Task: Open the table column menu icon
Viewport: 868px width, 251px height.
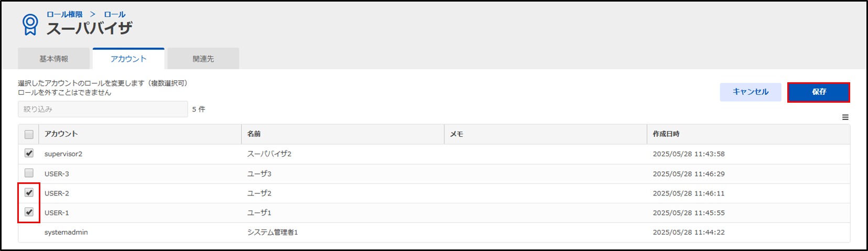Action: pyautogui.click(x=845, y=117)
